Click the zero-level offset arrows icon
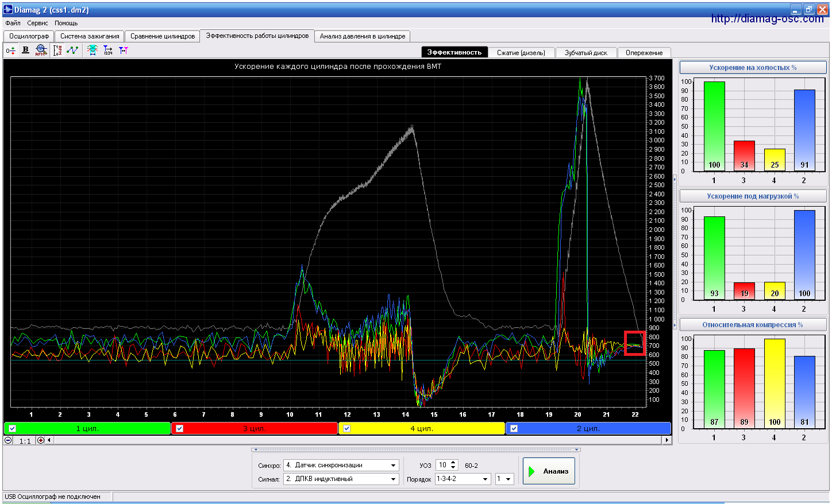This screenshot has width=832, height=504. coord(10,51)
